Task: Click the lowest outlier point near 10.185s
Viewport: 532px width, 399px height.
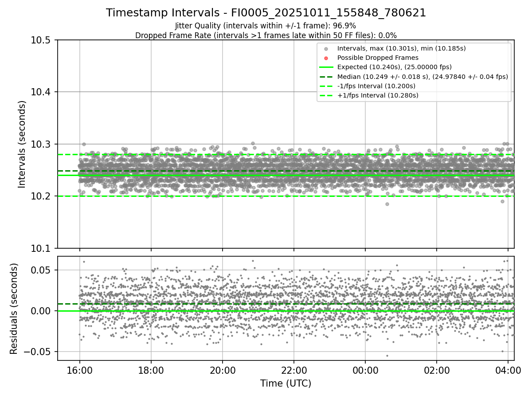Action: point(387,204)
